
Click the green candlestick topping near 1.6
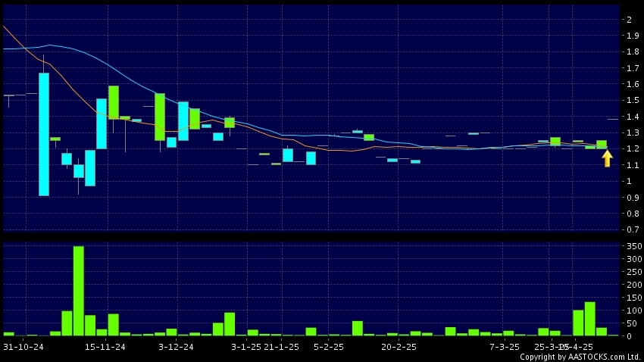(114, 102)
